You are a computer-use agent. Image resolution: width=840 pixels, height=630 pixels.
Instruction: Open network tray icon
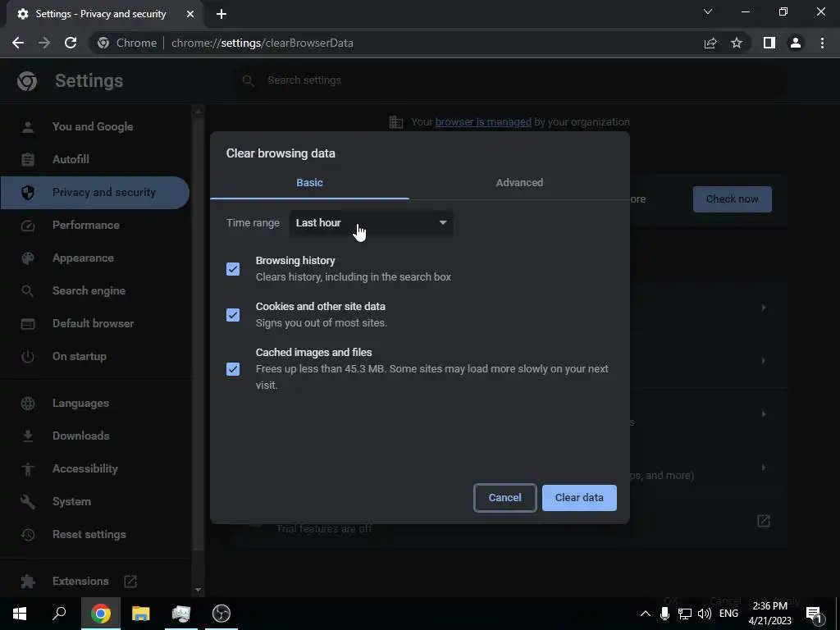pos(685,614)
